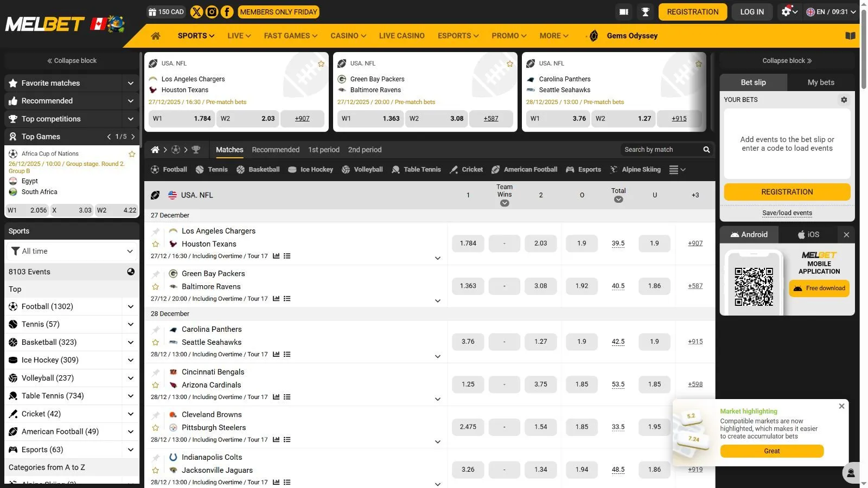The width and height of the screenshot is (868, 488).
Task: Click the 150 CAD gift bonus icon
Action: pos(166,11)
